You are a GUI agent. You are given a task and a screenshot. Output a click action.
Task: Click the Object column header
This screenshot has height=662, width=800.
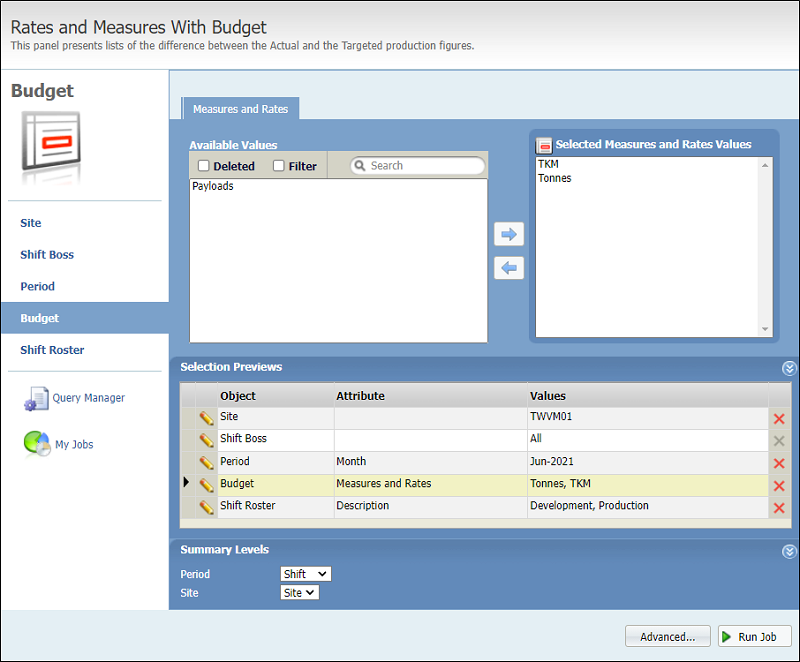point(276,396)
